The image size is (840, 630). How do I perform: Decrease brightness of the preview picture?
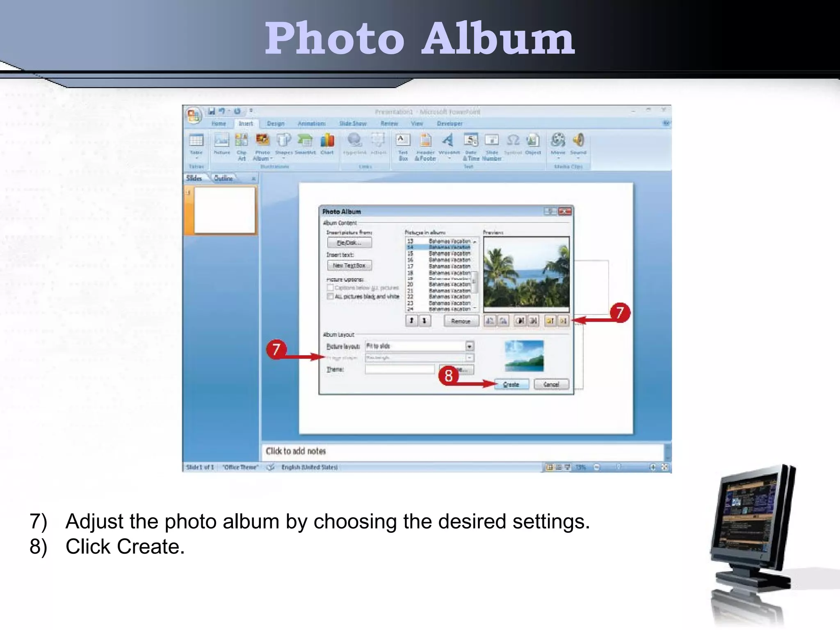[563, 321]
